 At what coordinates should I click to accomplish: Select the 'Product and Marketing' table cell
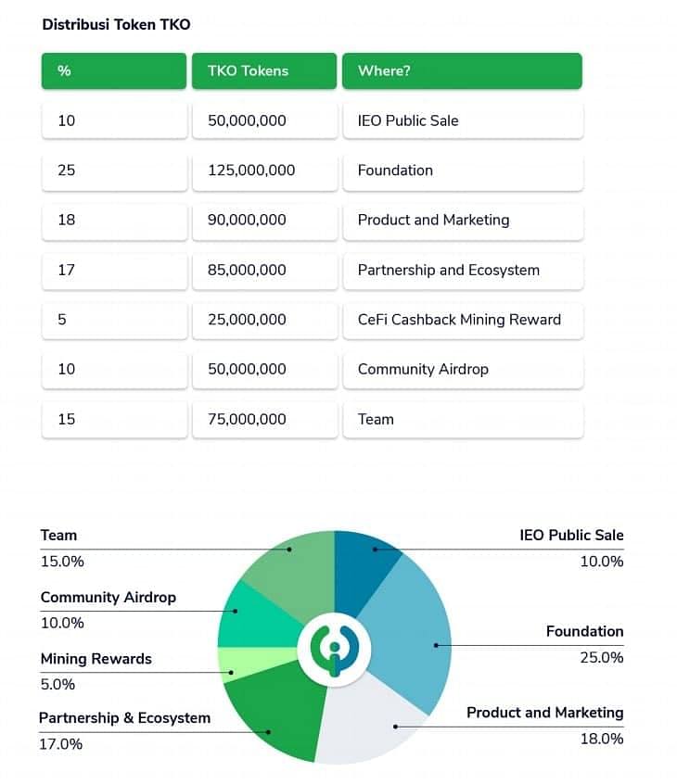[462, 221]
